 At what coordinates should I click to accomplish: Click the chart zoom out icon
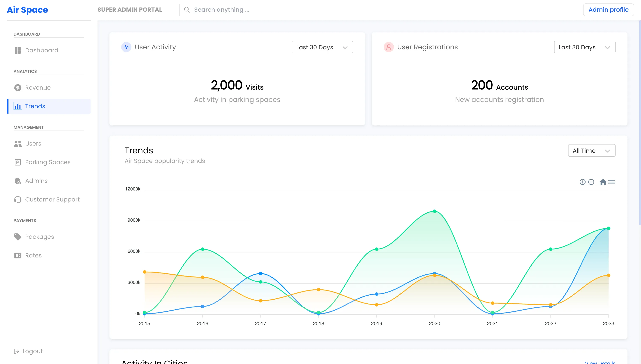[x=591, y=182]
